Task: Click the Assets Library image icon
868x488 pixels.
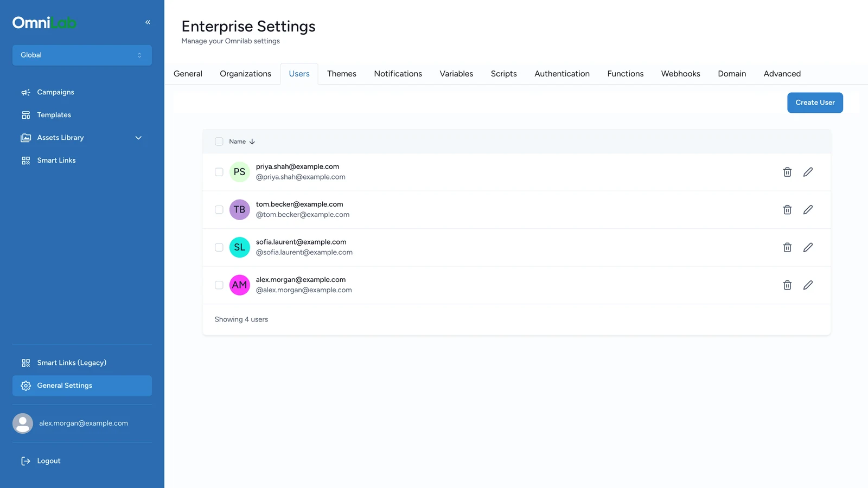Action: 25,138
